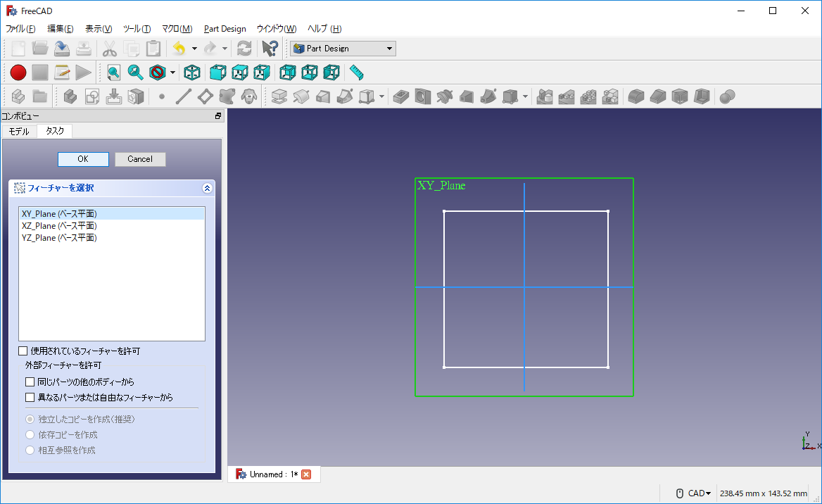Open the additive primitive dropdown arrow
The image size is (822, 504).
381,96
